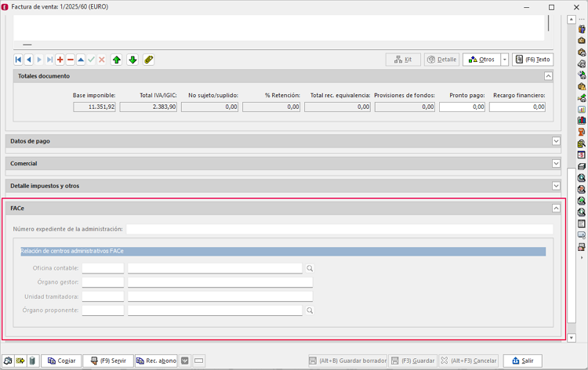Screen dimensions: 588x370
Task: Open the bar chart icon in the sidebar
Action: [x=582, y=110]
